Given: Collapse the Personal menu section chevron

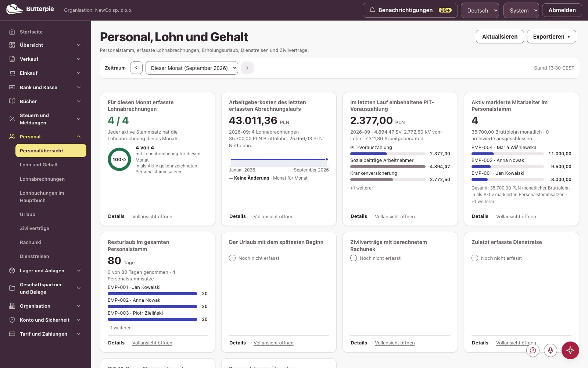Looking at the screenshot, I should coord(79,137).
